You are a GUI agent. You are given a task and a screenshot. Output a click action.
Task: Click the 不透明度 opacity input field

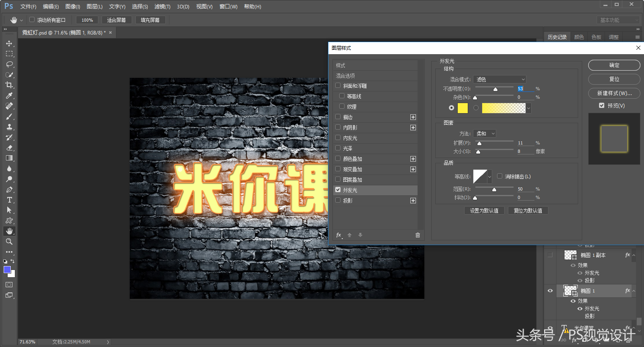pos(525,89)
